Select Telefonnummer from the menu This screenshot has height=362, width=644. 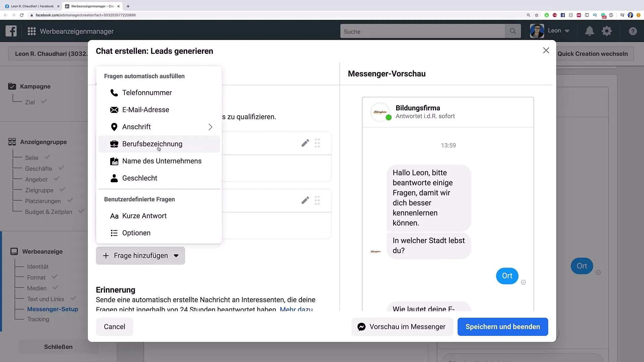click(x=147, y=93)
